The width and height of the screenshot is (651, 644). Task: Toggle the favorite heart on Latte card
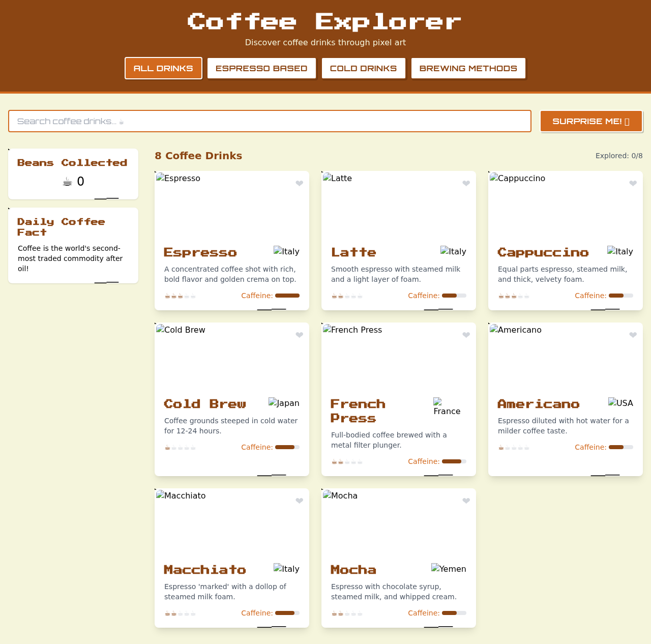coord(466,184)
